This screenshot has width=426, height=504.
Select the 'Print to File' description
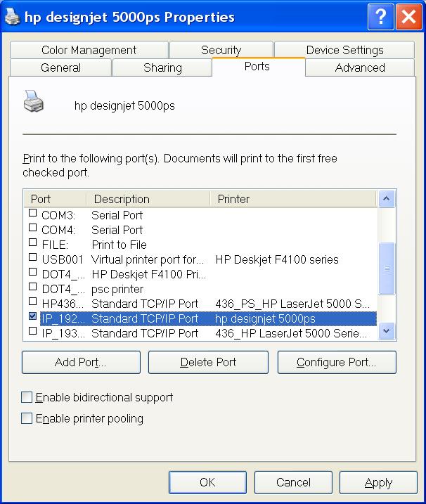120,245
